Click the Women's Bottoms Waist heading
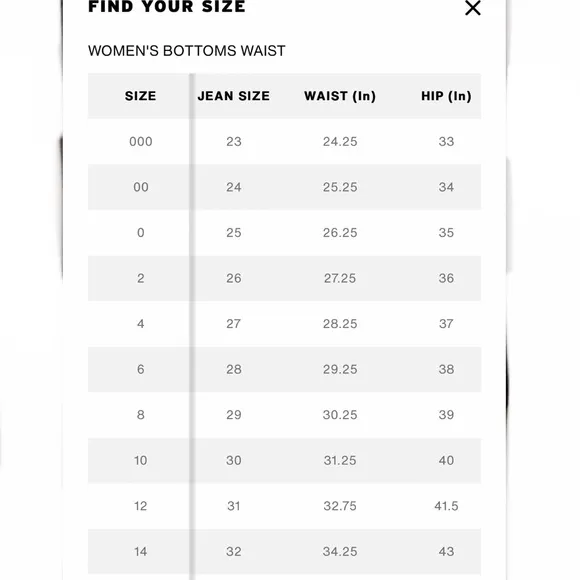580x580 pixels. coord(186,51)
